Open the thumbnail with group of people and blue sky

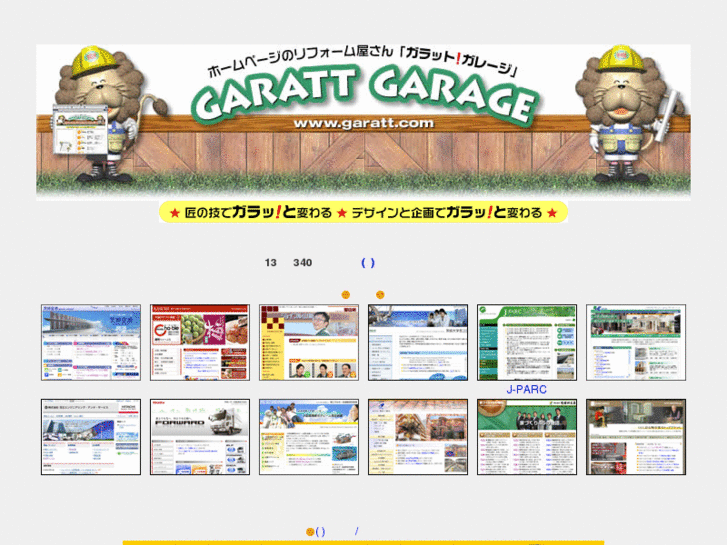point(309,437)
